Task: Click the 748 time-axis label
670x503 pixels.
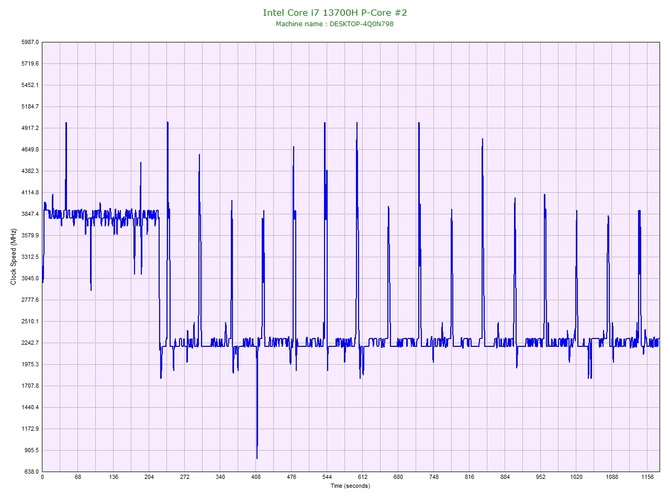Action: pyautogui.click(x=434, y=477)
